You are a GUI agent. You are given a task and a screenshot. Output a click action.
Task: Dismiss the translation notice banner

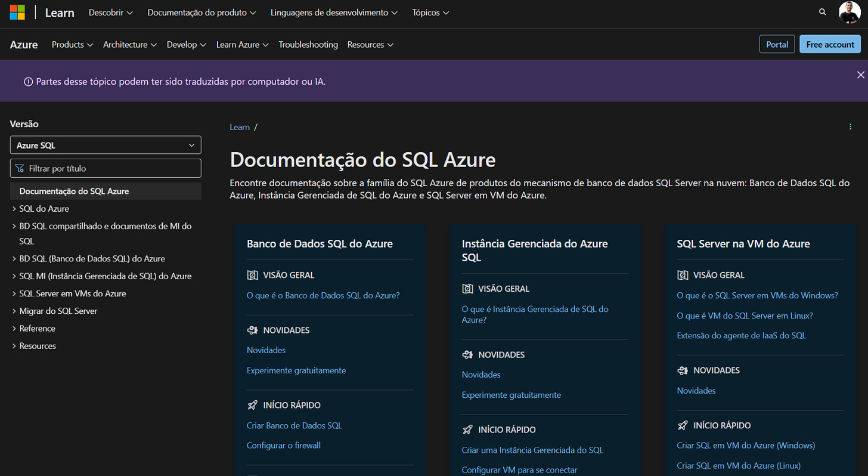tap(860, 75)
